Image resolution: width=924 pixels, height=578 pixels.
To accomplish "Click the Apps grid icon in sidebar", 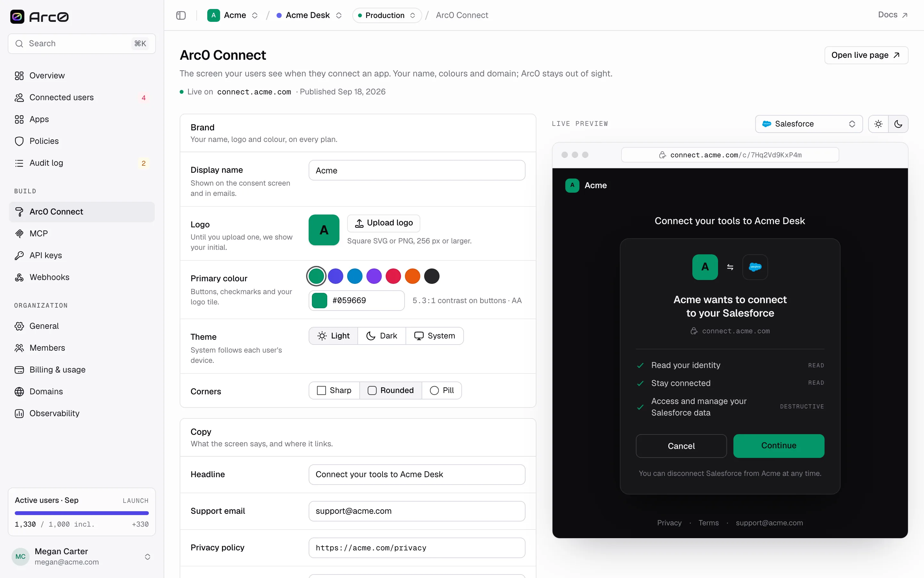I will (x=19, y=119).
